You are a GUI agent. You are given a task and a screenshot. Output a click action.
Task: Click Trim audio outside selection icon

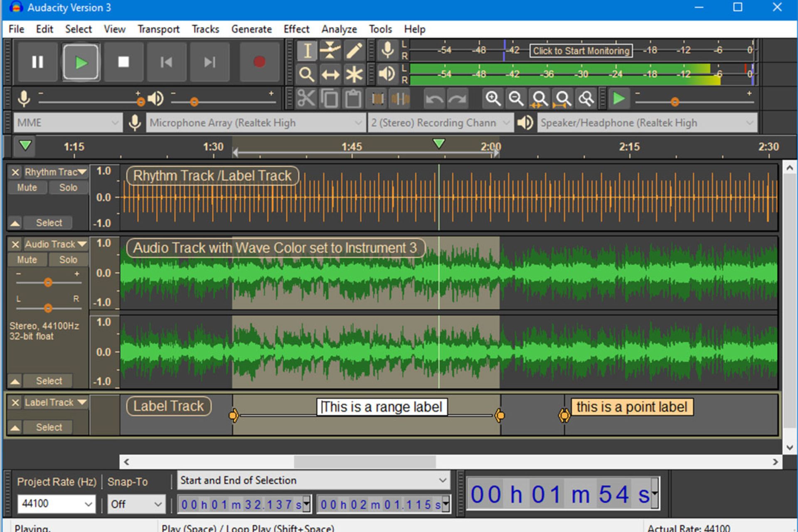click(x=377, y=99)
